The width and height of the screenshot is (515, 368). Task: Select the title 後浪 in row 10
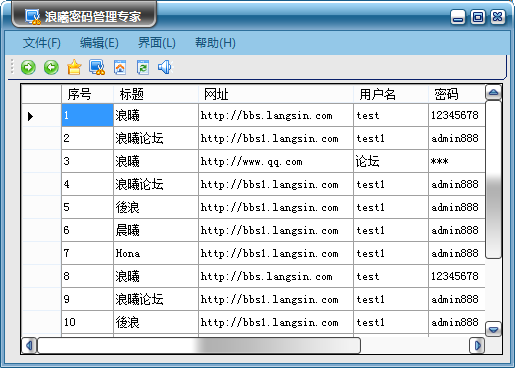156,322
